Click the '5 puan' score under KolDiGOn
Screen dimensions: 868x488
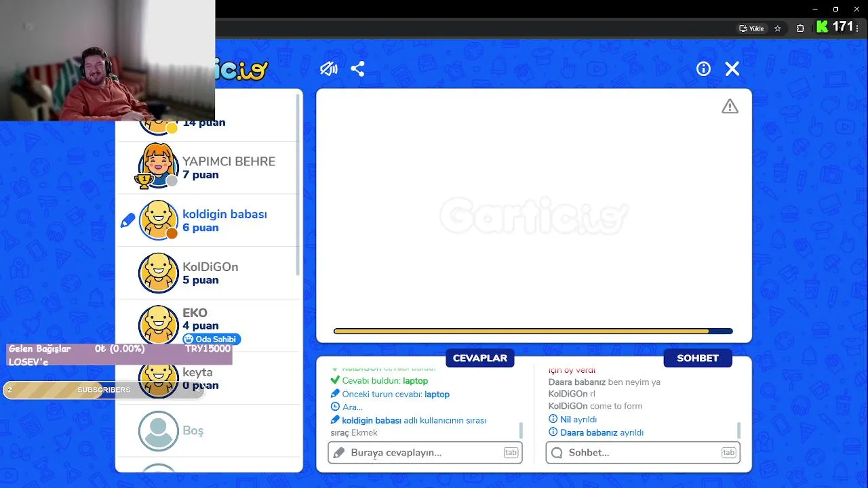tap(201, 280)
